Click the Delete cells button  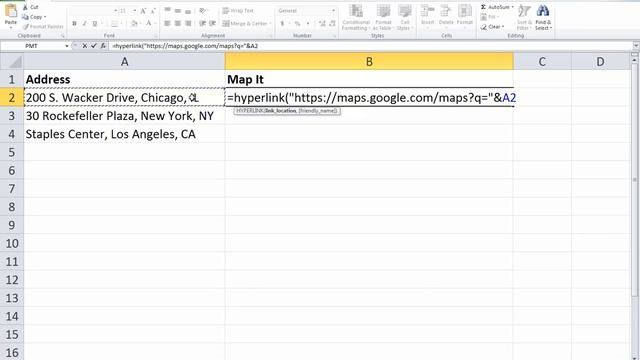click(446, 16)
